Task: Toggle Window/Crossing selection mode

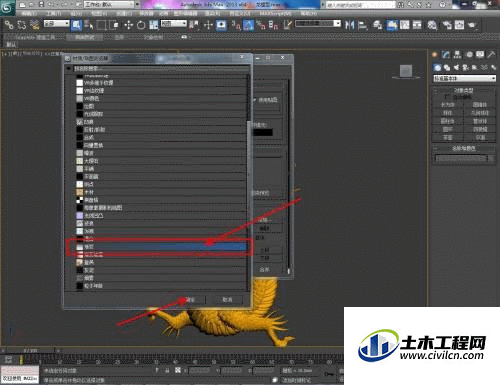Action: click(114, 25)
